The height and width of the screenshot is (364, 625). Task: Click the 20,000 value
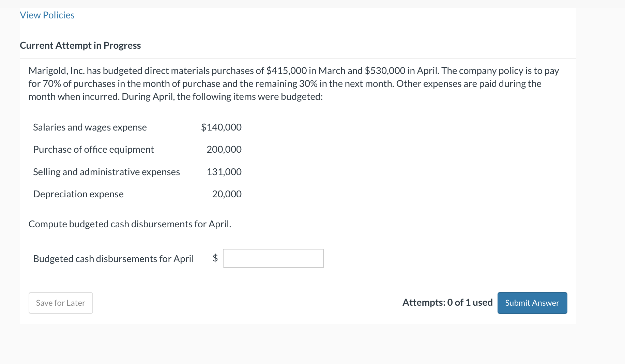227,194
